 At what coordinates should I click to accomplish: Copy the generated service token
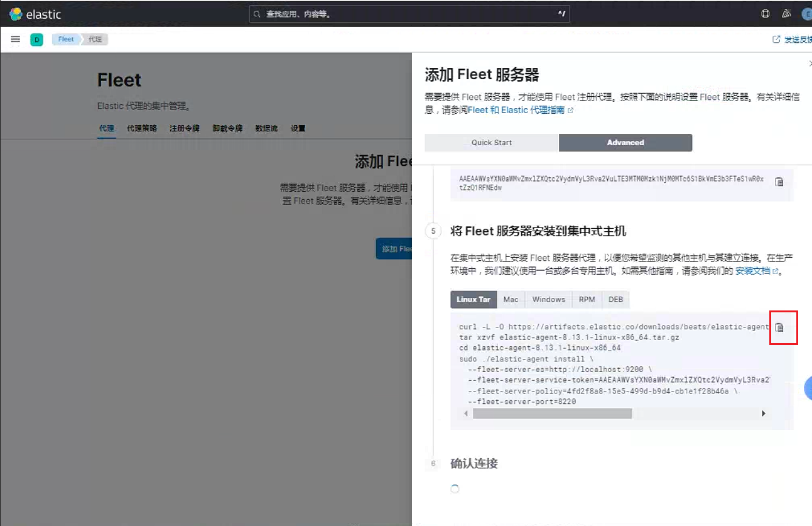pos(779,182)
